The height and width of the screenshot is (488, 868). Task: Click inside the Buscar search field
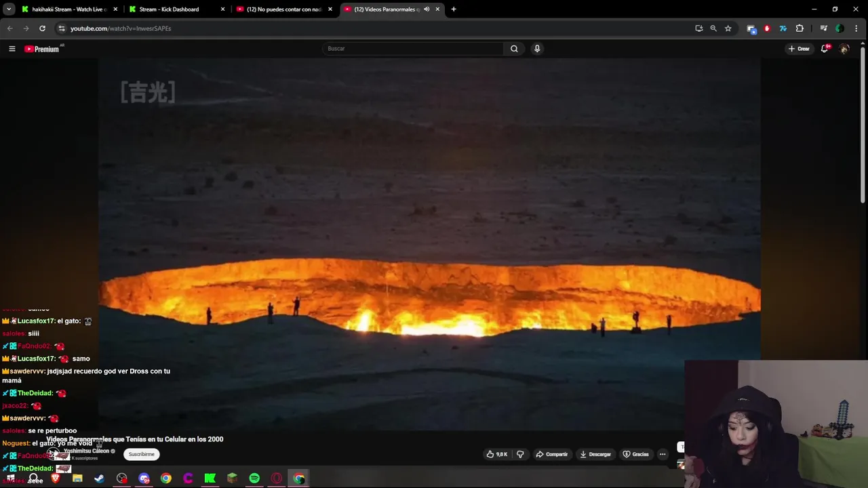413,49
